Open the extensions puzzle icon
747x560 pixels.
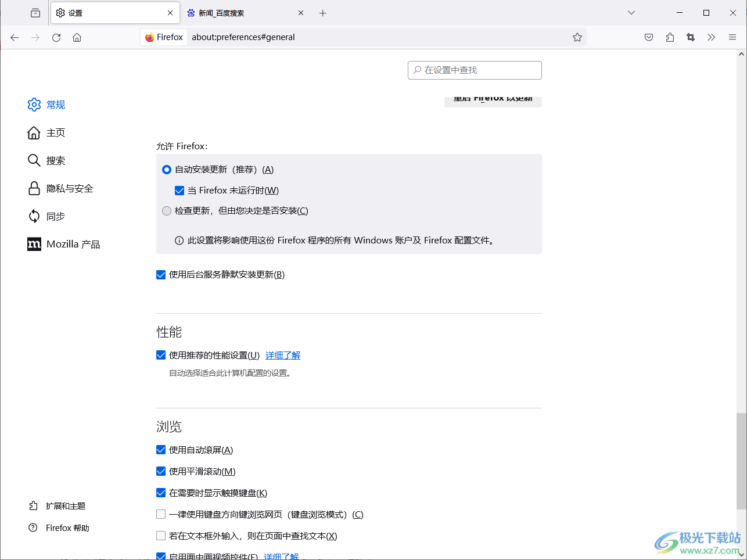pos(670,37)
